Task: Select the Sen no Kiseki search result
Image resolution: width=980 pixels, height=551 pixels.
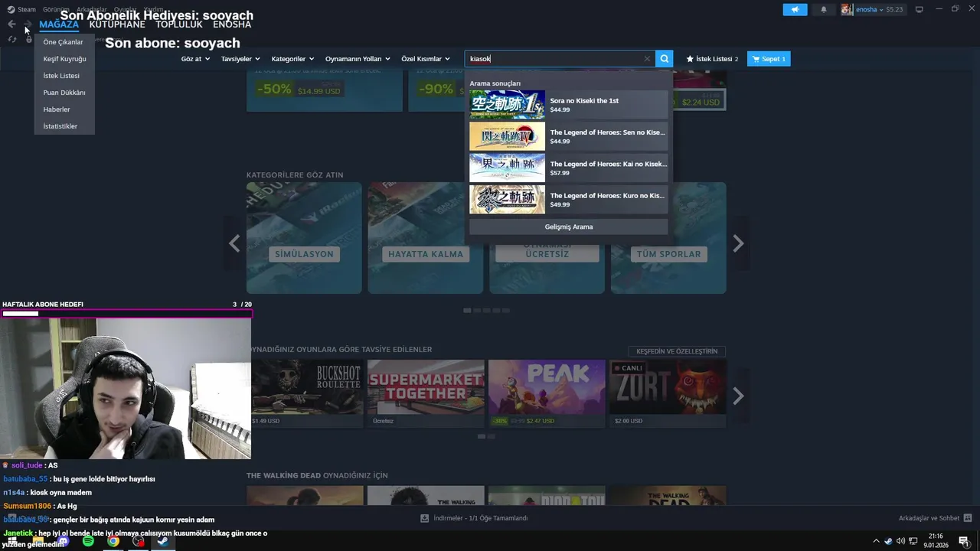Action: tap(569, 136)
